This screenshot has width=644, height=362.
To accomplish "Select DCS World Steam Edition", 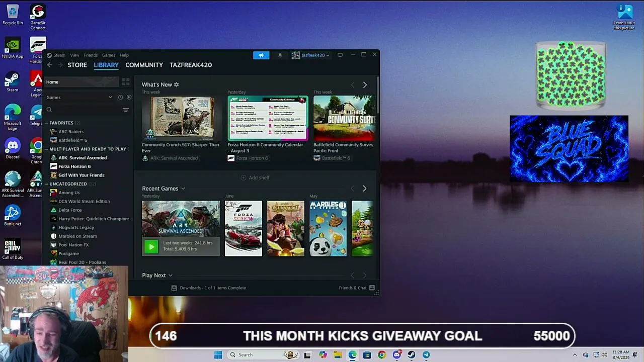I will [84, 201].
